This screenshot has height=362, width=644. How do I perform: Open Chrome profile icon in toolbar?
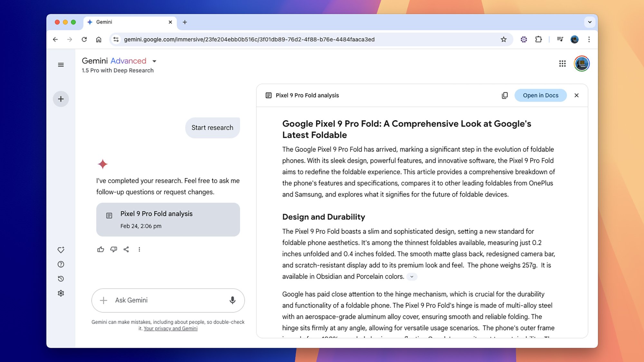[x=574, y=40]
